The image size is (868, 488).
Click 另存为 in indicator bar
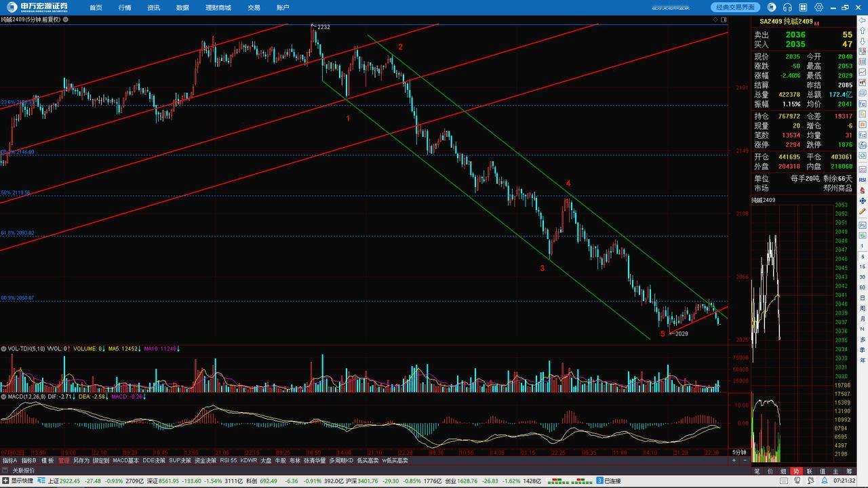pos(81,460)
